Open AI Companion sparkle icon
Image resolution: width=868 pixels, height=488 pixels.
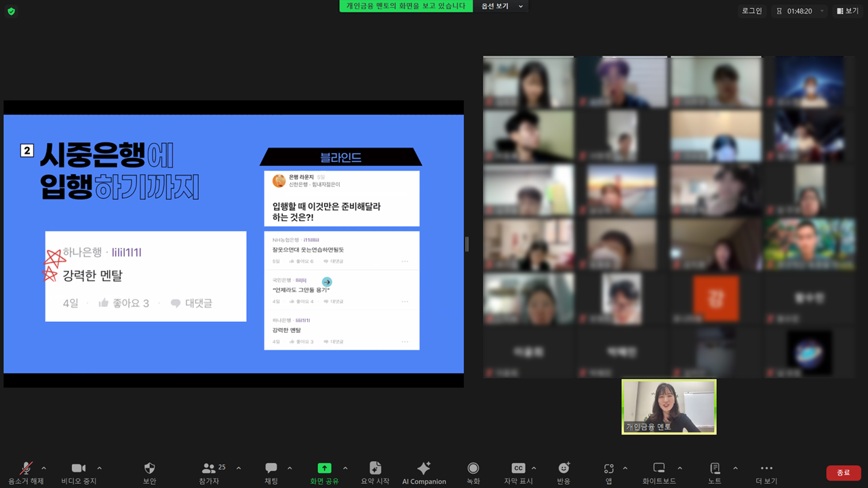point(424,468)
